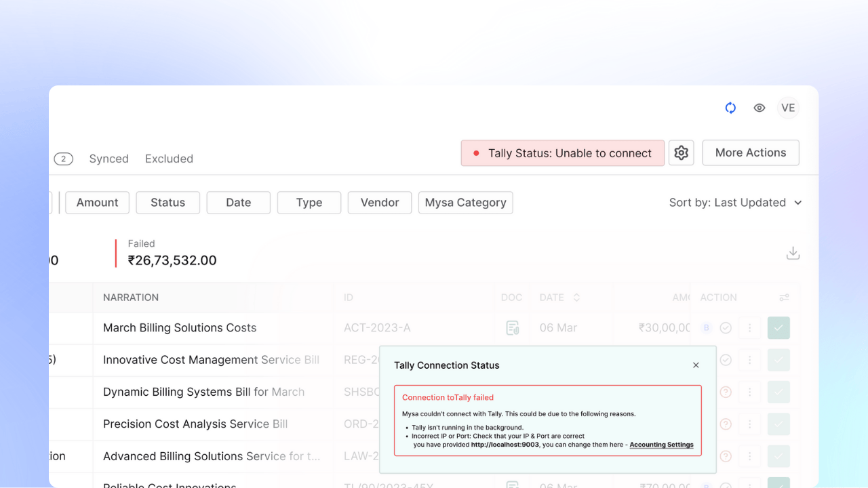Open document icon for March Billing Solutions Costs
Viewport: 868px width, 488px height.
tap(513, 328)
